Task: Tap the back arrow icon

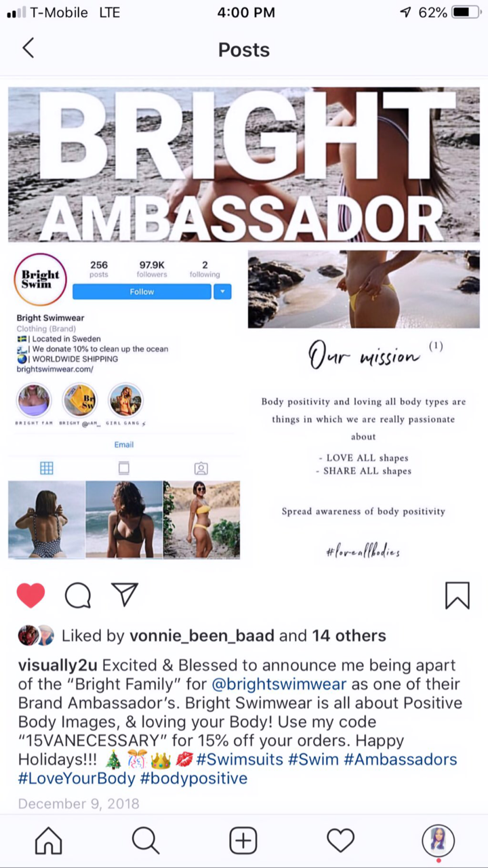Action: 28,48
